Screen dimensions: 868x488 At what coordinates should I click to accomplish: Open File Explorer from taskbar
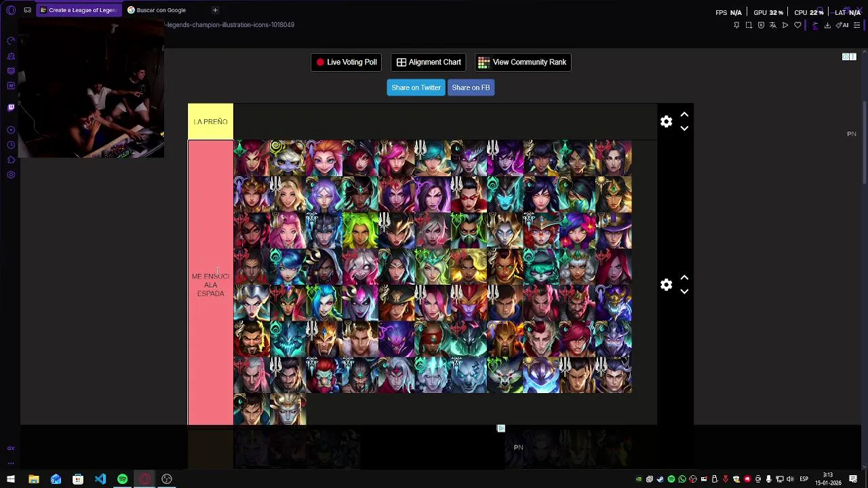coord(33,479)
